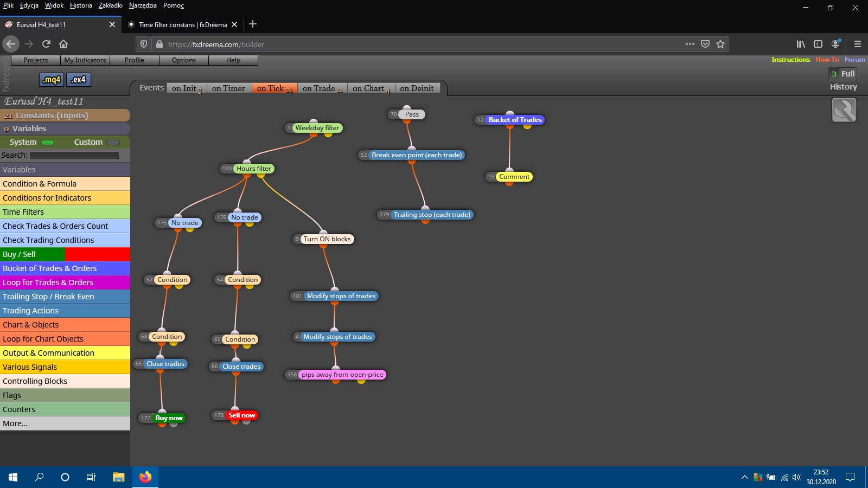Click the .mq4 export icon
This screenshot has width=868, height=488.
[52, 80]
